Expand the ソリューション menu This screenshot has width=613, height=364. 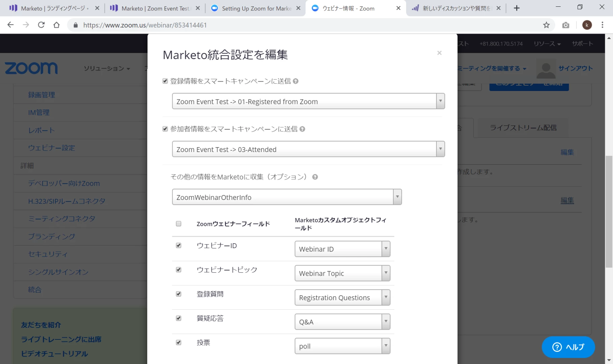pos(107,68)
